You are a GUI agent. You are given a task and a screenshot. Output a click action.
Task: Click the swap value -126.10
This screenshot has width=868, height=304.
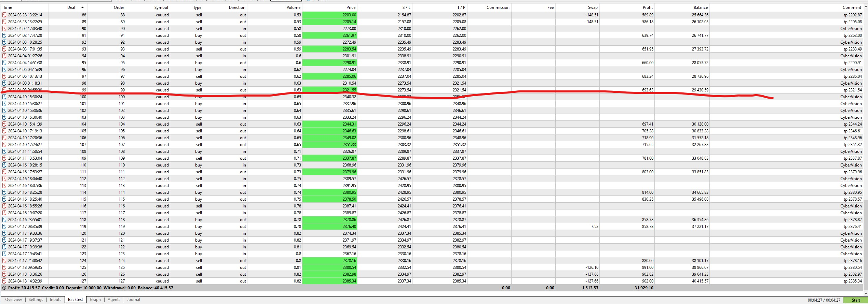[592, 267]
